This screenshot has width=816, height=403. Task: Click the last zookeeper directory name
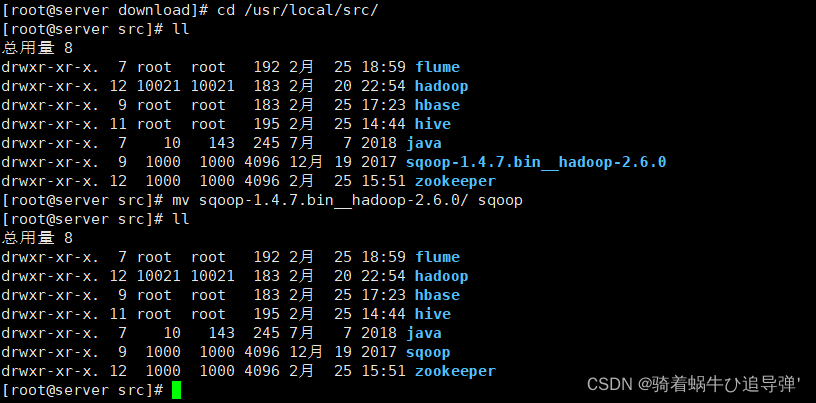click(455, 371)
